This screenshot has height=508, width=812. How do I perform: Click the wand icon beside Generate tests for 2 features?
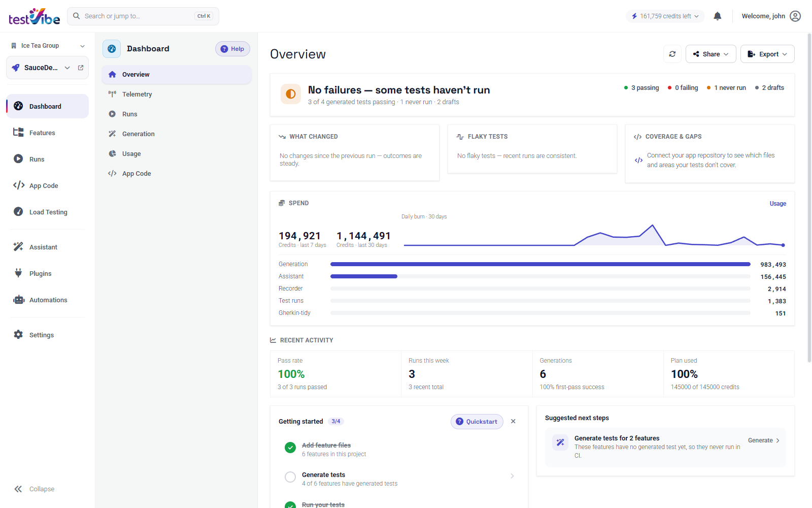(560, 442)
